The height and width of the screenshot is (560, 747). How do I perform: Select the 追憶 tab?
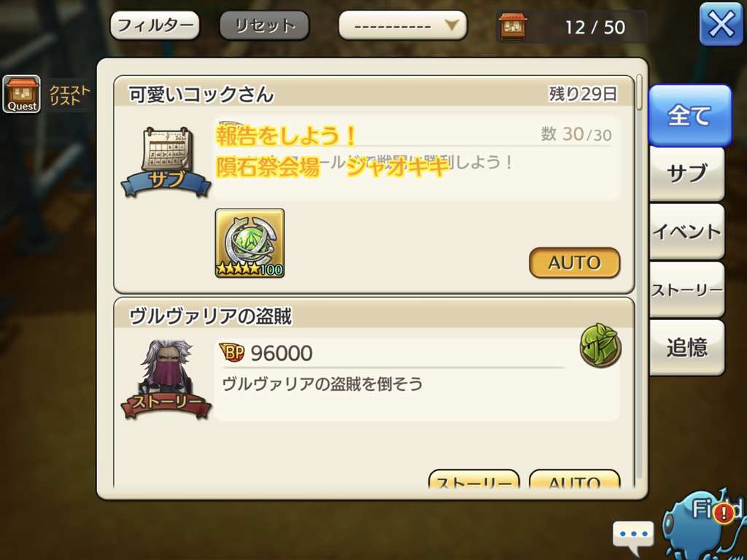(x=686, y=348)
